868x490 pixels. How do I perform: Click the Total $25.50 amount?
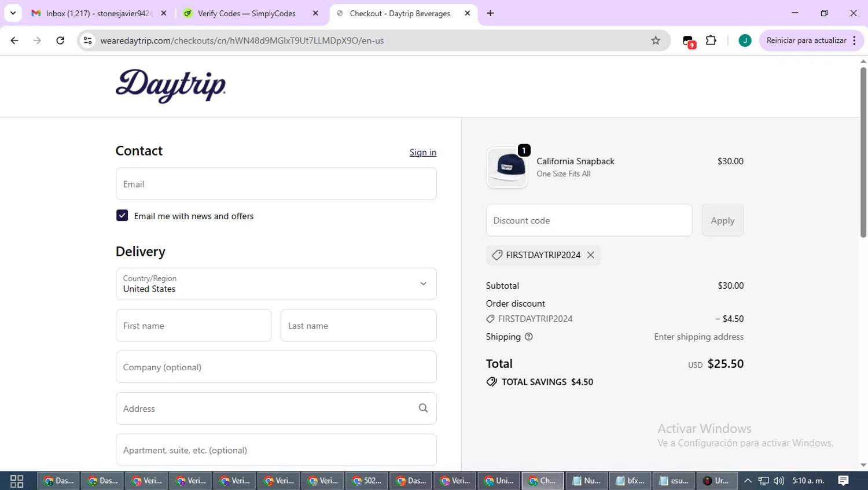[x=725, y=364]
